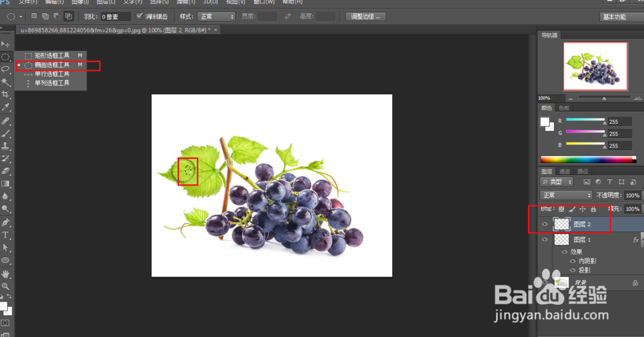Filter layers by shape layer icon
Screen dimensions: 644x337
click(621, 182)
